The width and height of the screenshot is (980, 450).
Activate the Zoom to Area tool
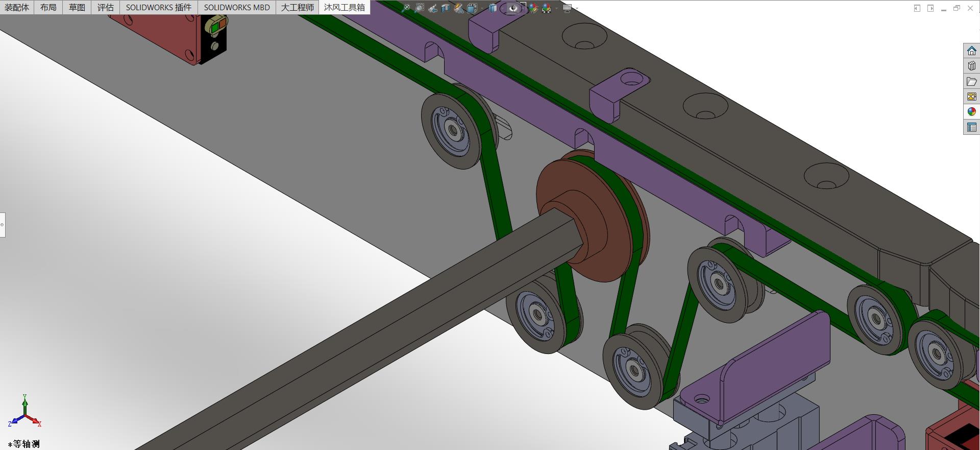point(420,8)
